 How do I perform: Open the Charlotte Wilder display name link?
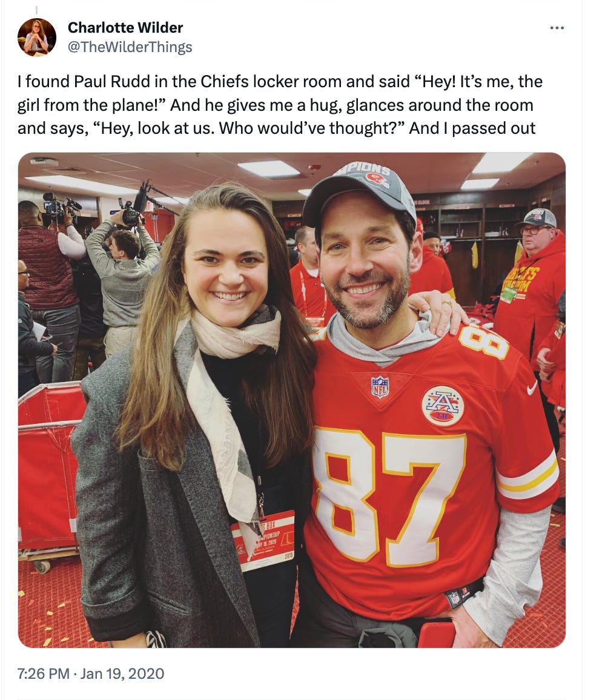[x=125, y=28]
